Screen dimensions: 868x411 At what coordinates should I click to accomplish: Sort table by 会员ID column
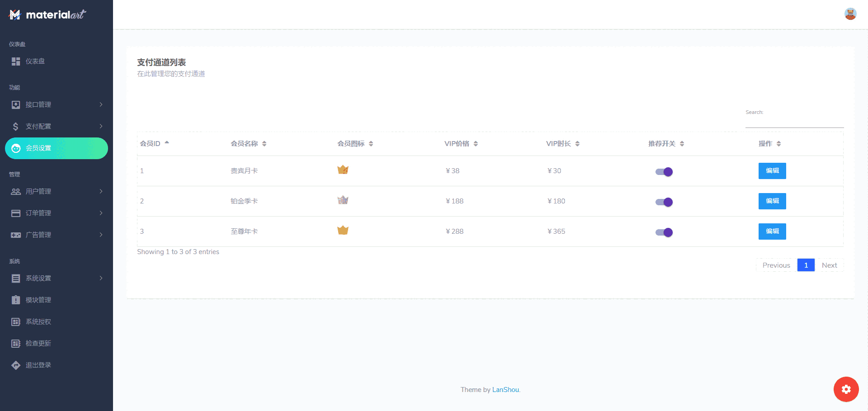coord(154,144)
